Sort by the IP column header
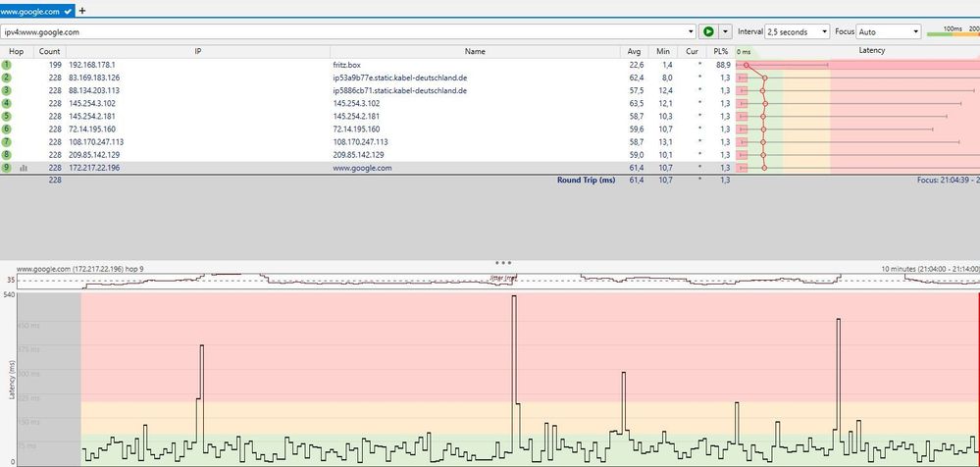This screenshot has width=980, height=467. [x=197, y=51]
